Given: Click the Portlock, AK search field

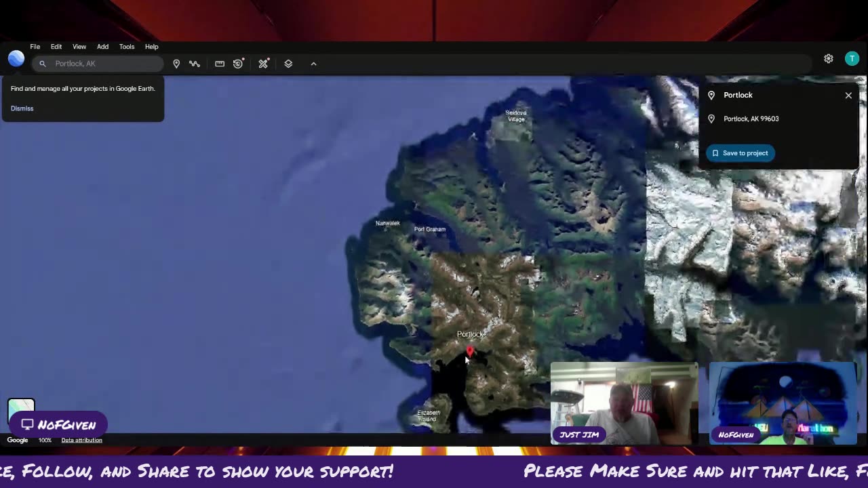Looking at the screenshot, I should tap(98, 64).
